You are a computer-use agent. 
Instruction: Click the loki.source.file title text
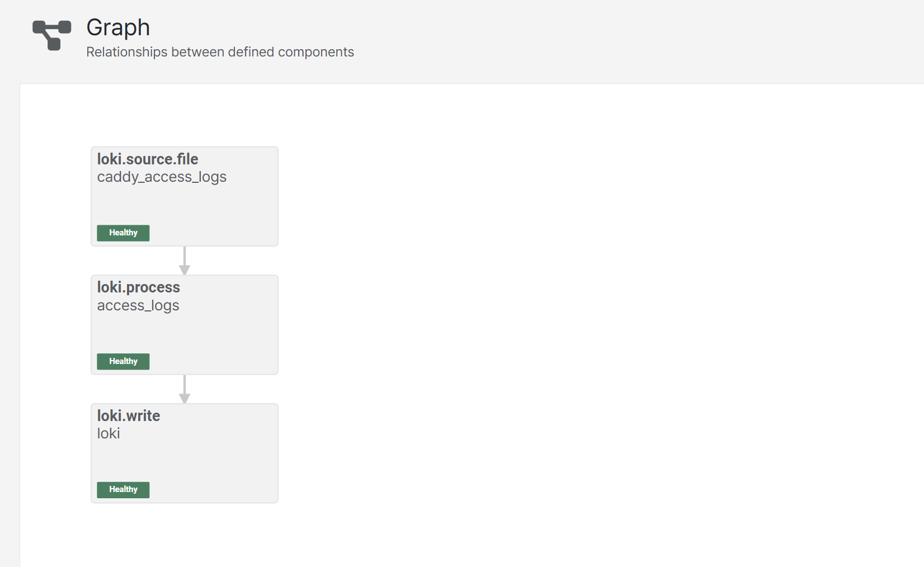coord(148,159)
